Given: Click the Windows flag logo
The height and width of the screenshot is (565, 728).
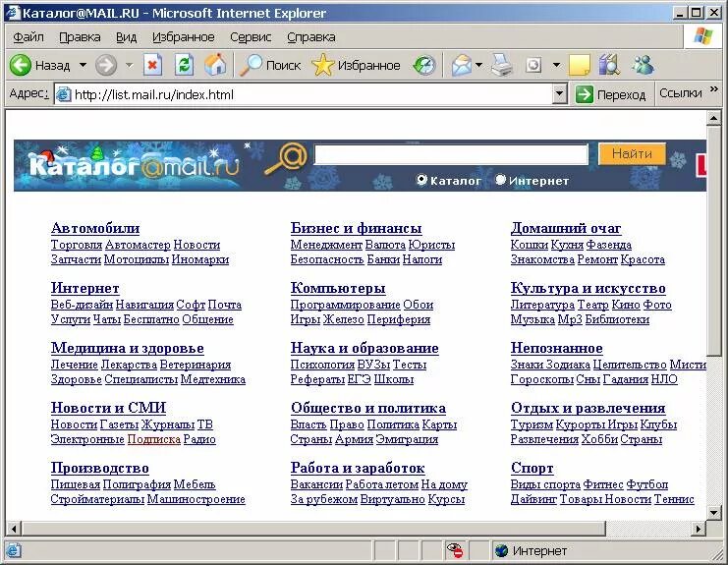Looking at the screenshot, I should (702, 36).
